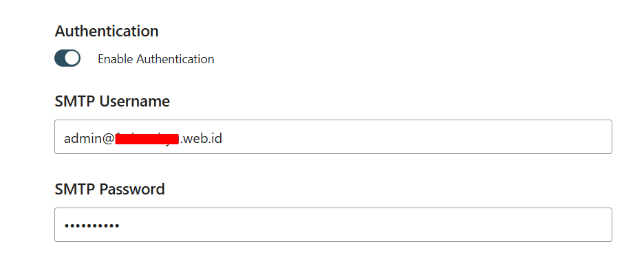Click the SMTP Password field label
The height and width of the screenshot is (268, 644).
(x=109, y=189)
